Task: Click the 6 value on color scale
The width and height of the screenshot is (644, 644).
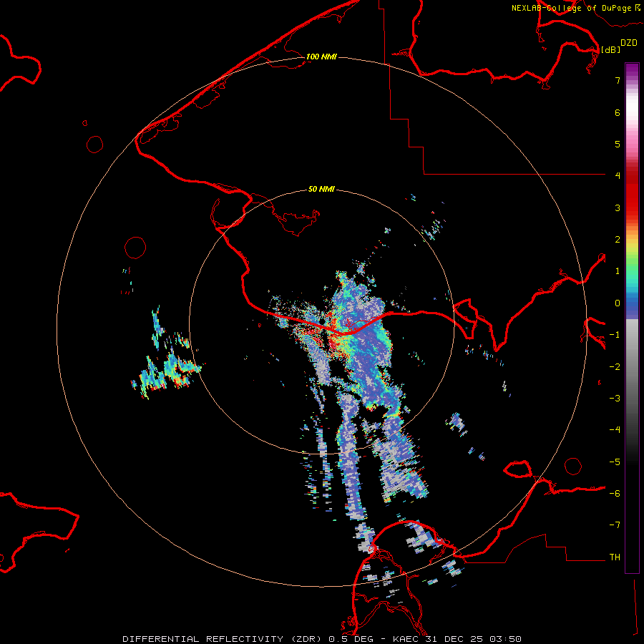Action: pos(618,112)
